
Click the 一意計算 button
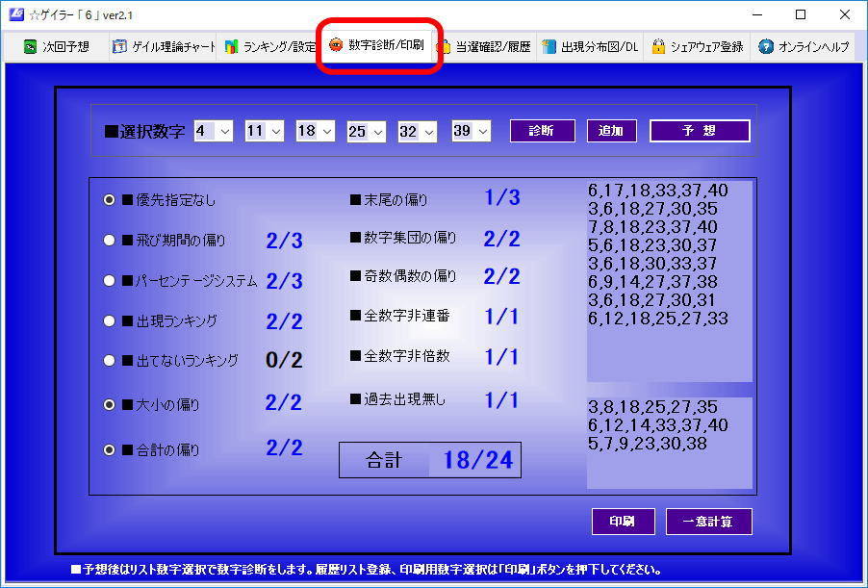tap(709, 521)
